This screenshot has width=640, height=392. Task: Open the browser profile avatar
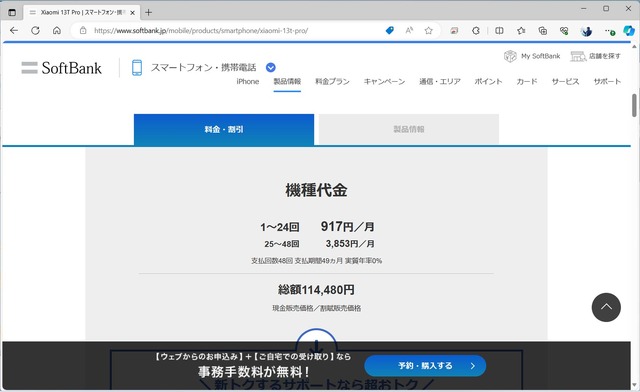pos(587,31)
